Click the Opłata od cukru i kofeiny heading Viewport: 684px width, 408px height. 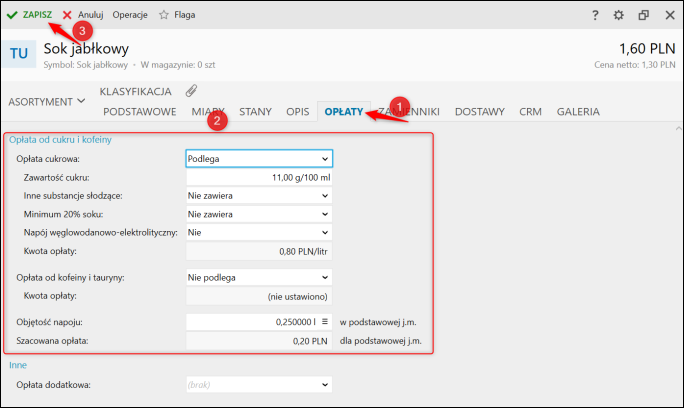click(61, 140)
